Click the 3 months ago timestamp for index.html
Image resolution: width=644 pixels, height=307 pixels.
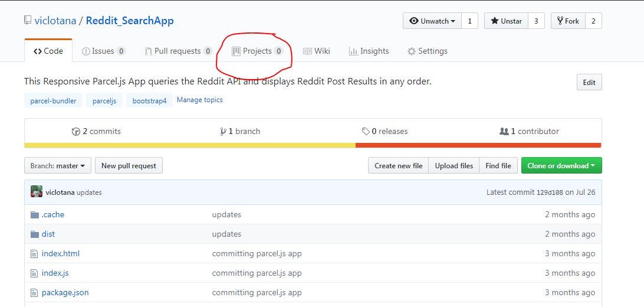coord(570,254)
